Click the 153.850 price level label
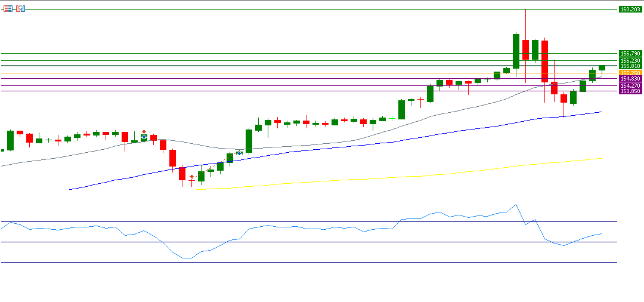This screenshot has height=302, width=644. pos(630,91)
